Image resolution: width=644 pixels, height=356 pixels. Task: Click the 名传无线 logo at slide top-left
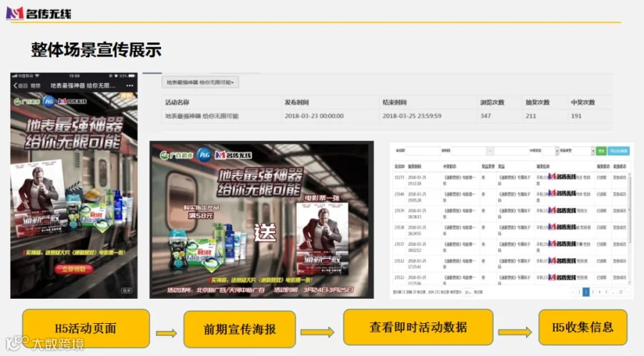coord(39,14)
